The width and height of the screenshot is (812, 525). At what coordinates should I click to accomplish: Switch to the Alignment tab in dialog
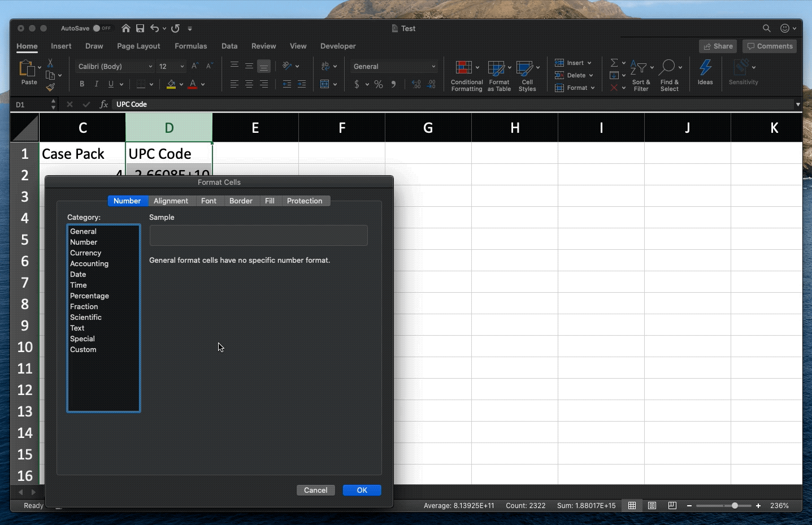[x=171, y=201]
